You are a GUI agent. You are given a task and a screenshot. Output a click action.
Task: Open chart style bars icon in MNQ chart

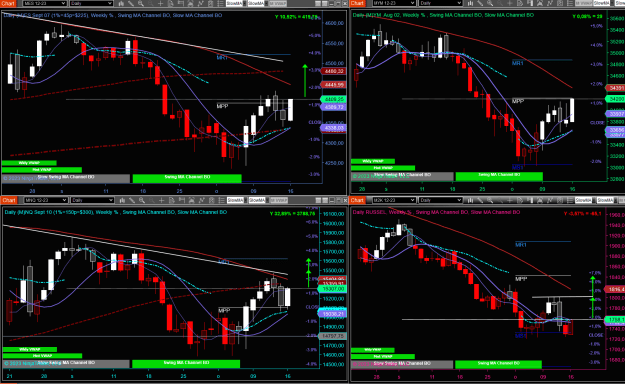point(122,200)
